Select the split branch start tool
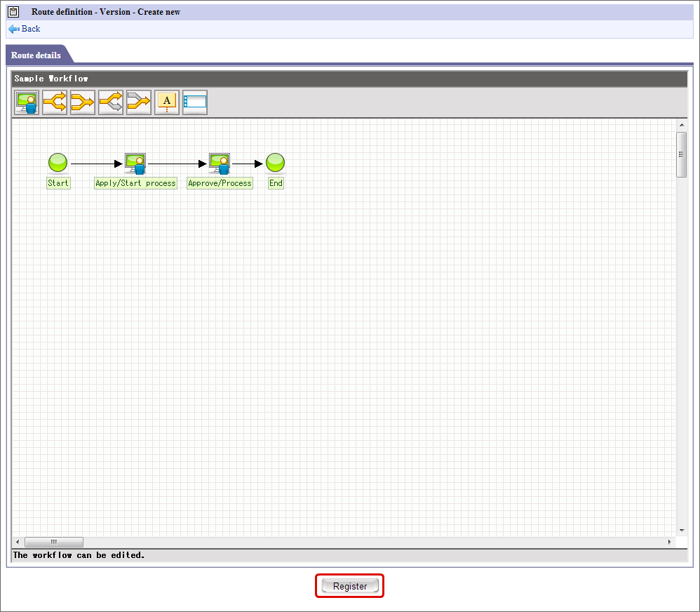This screenshot has height=612, width=700. pos(55,102)
